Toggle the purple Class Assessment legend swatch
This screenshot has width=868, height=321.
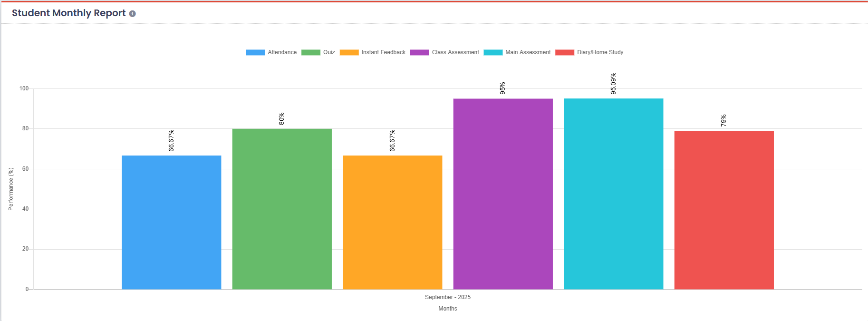(x=420, y=52)
